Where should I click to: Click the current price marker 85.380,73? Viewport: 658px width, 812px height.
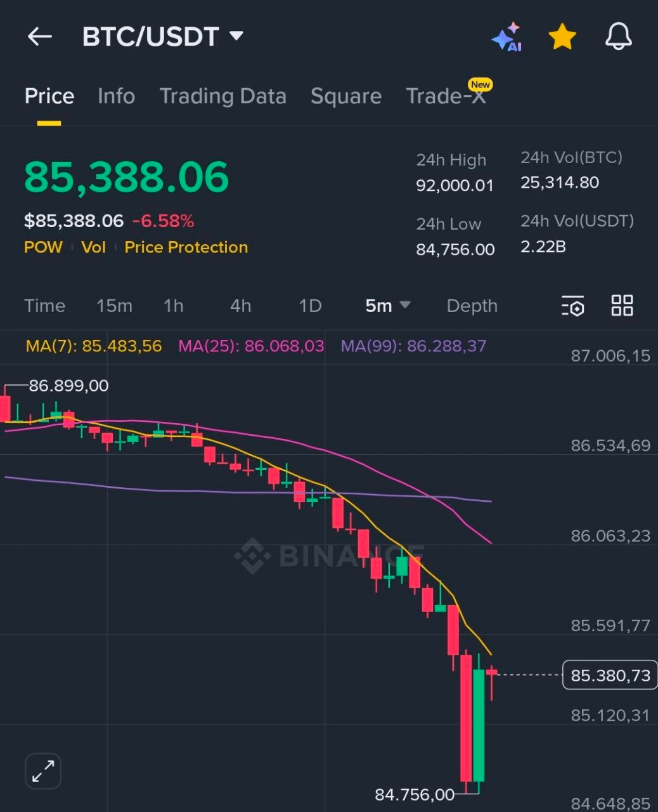pos(609,675)
